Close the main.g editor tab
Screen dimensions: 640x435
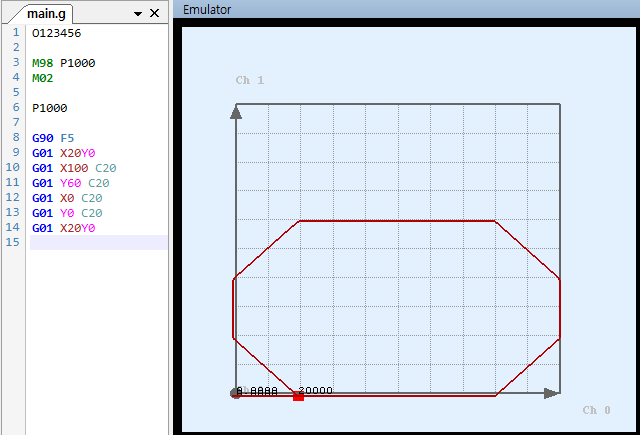pyautogui.click(x=154, y=14)
